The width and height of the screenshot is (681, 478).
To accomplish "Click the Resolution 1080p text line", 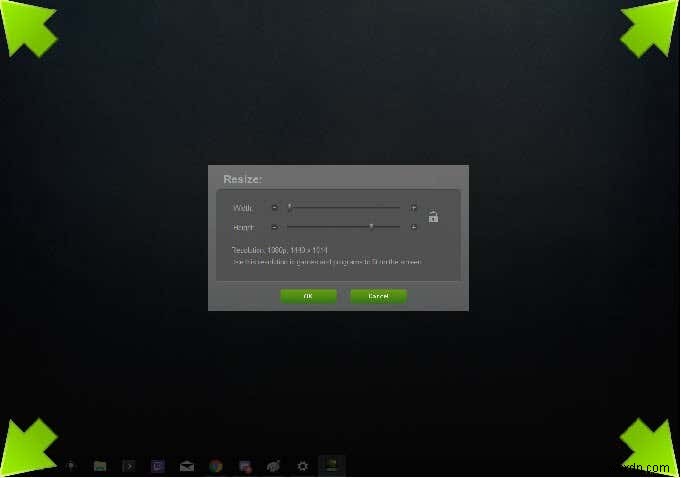I will (x=280, y=250).
